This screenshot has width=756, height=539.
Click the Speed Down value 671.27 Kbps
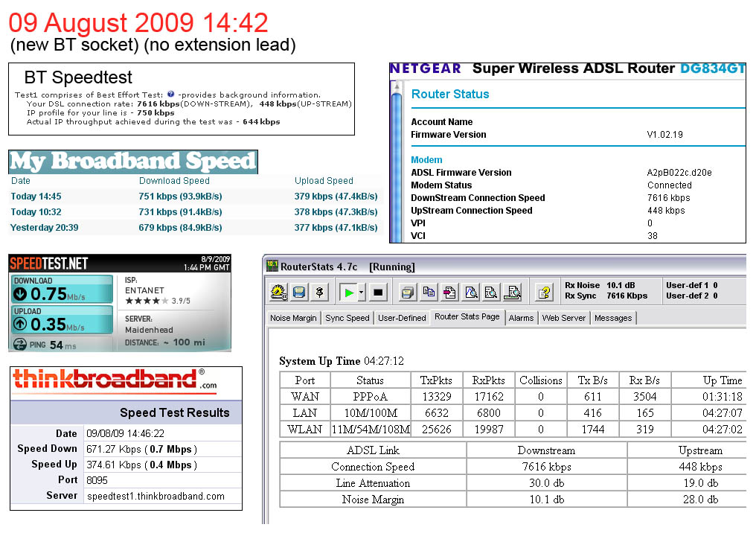pos(114,449)
